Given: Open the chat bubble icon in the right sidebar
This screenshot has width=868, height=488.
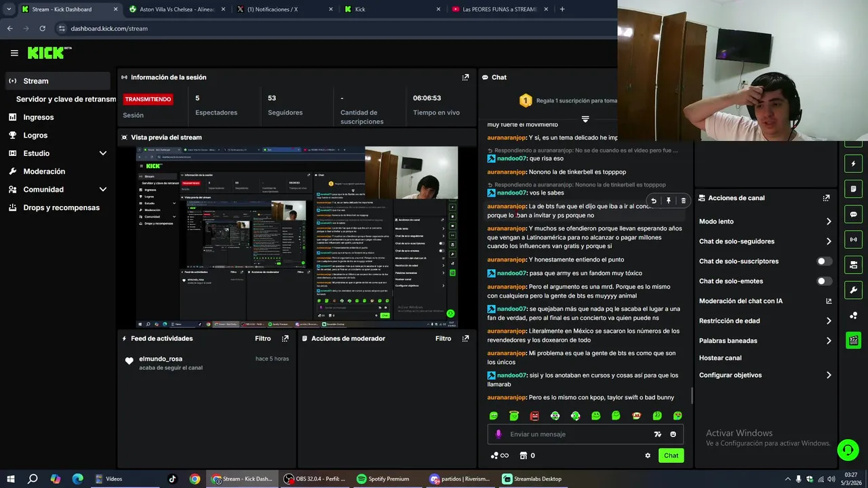Looking at the screenshot, I should 853,214.
